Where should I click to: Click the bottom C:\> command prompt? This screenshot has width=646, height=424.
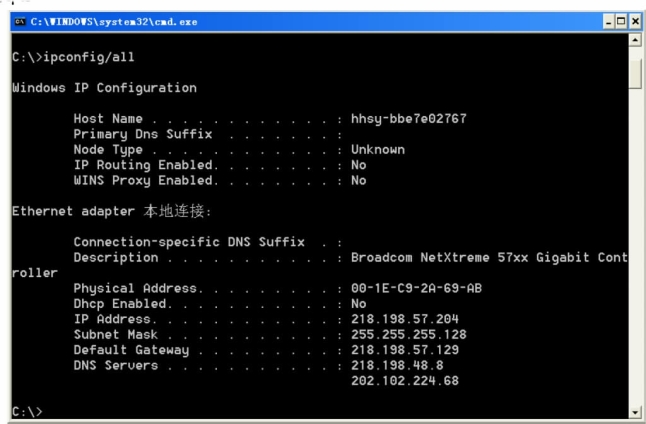click(27, 412)
